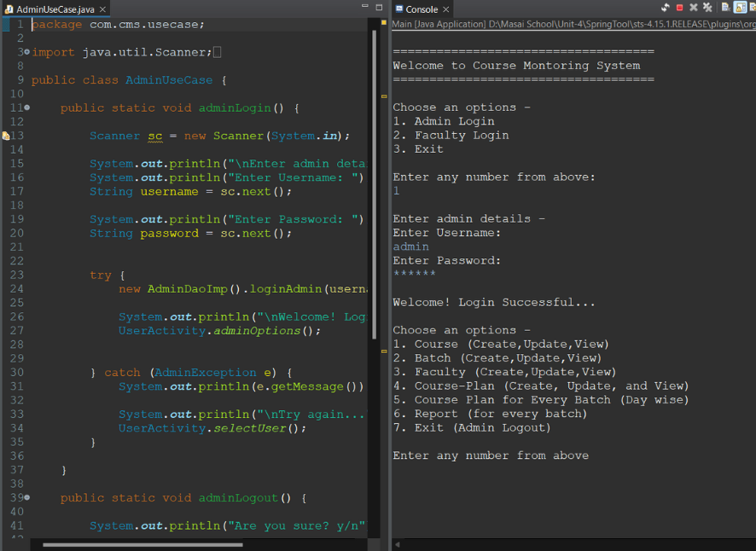756x551 pixels.
Task: Collapse adminLogout method fold at line 39
Action: [27, 497]
